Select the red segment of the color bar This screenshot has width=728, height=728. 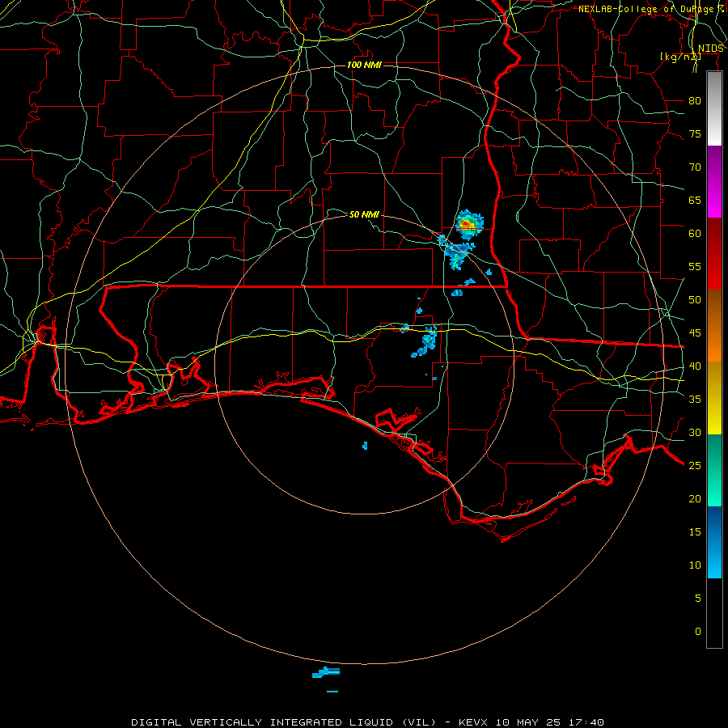pyautogui.click(x=714, y=254)
